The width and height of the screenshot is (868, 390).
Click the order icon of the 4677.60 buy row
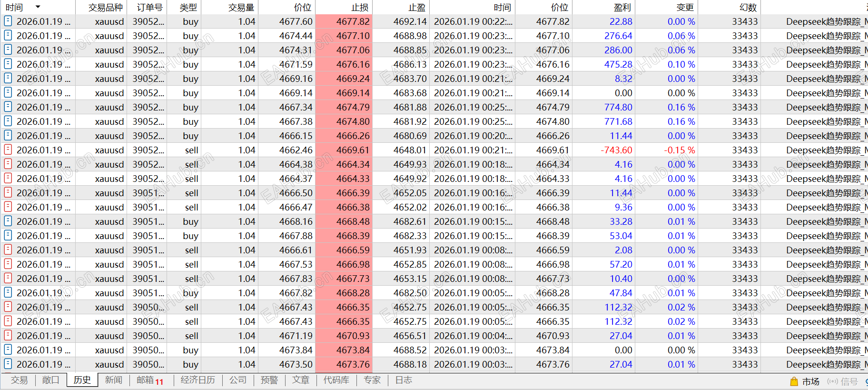[x=8, y=21]
